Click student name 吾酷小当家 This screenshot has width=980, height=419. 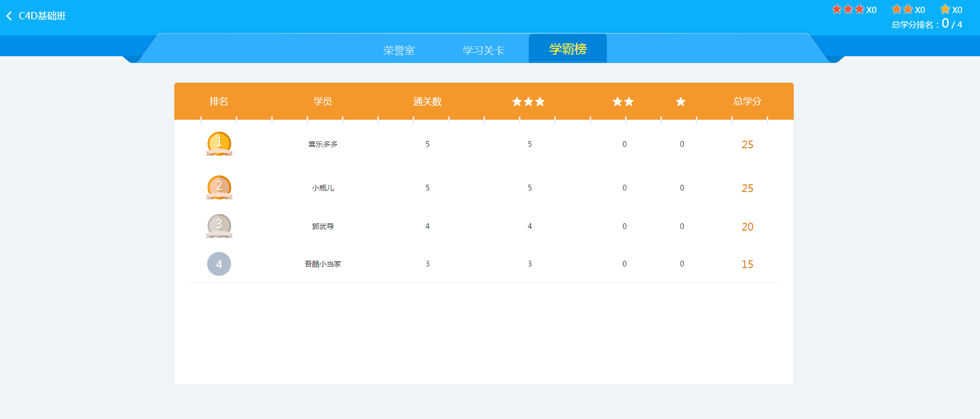coord(323,264)
